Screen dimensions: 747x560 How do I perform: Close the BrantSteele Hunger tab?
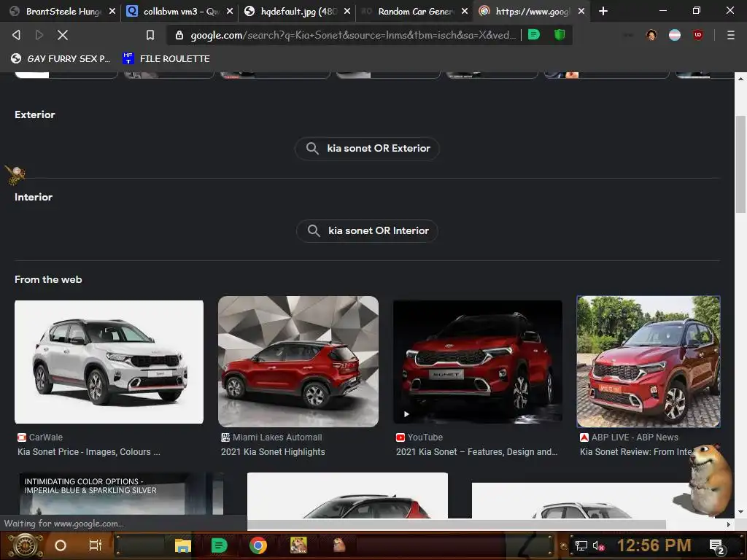[x=112, y=11]
